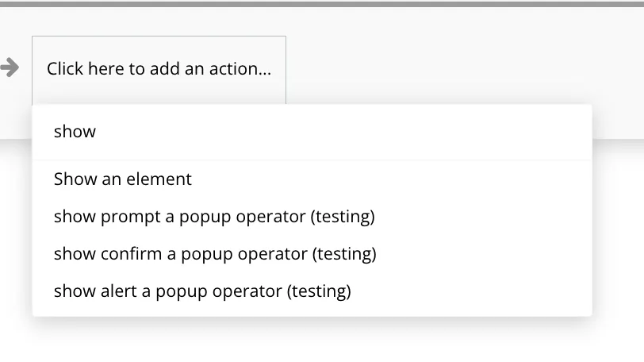Choose the prompt popup testing option

pyautogui.click(x=214, y=217)
